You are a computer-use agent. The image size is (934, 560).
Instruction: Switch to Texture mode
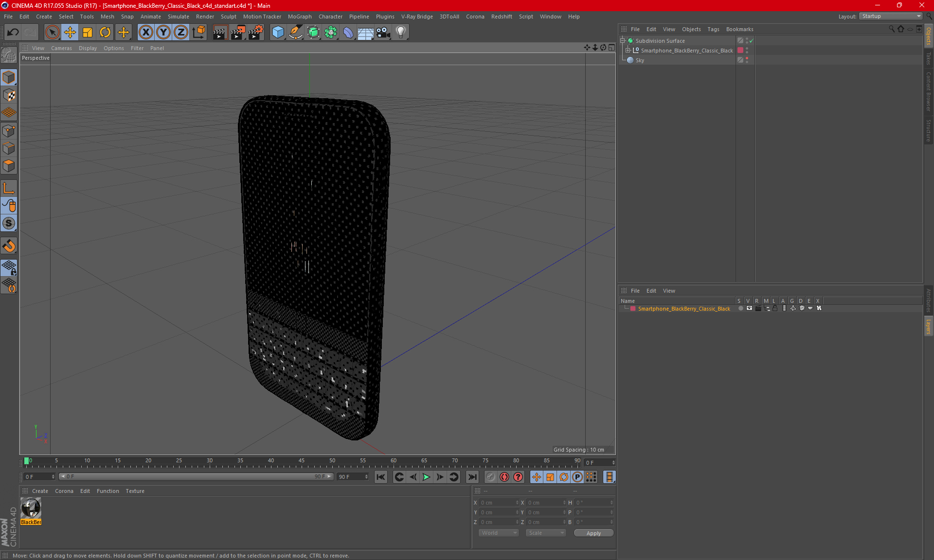[x=9, y=95]
